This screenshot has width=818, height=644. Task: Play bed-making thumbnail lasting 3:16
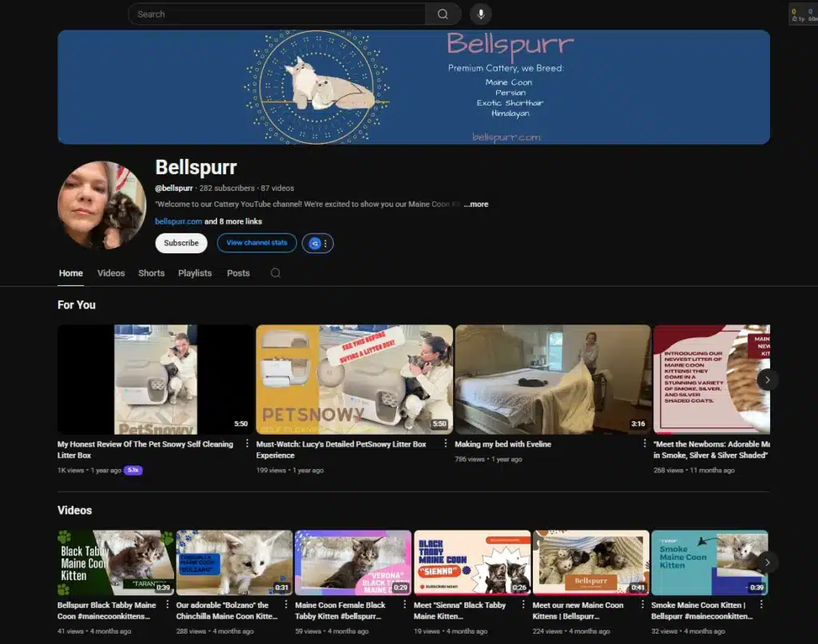pyautogui.click(x=553, y=380)
